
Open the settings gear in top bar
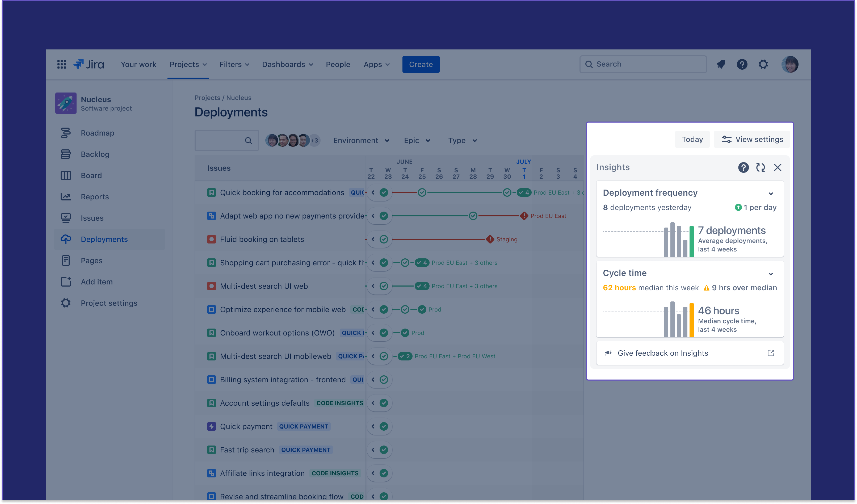pyautogui.click(x=763, y=64)
